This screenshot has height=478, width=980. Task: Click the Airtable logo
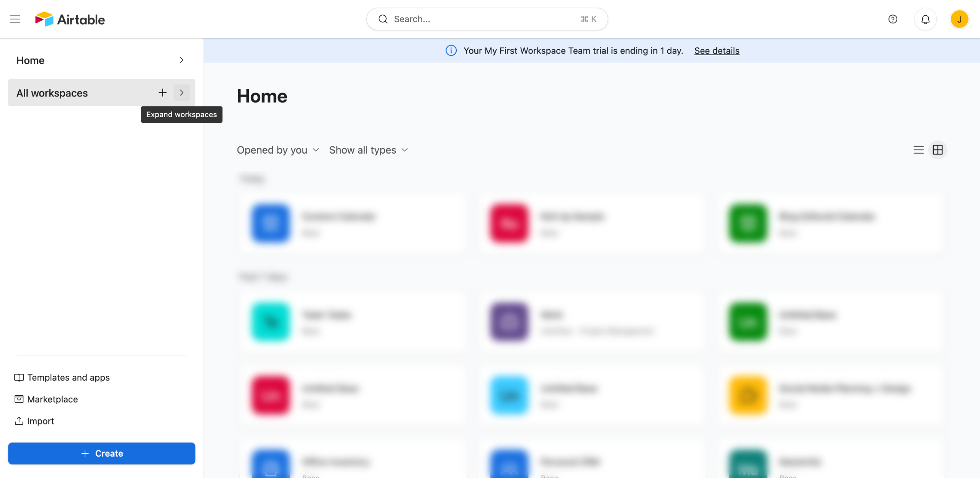[70, 19]
